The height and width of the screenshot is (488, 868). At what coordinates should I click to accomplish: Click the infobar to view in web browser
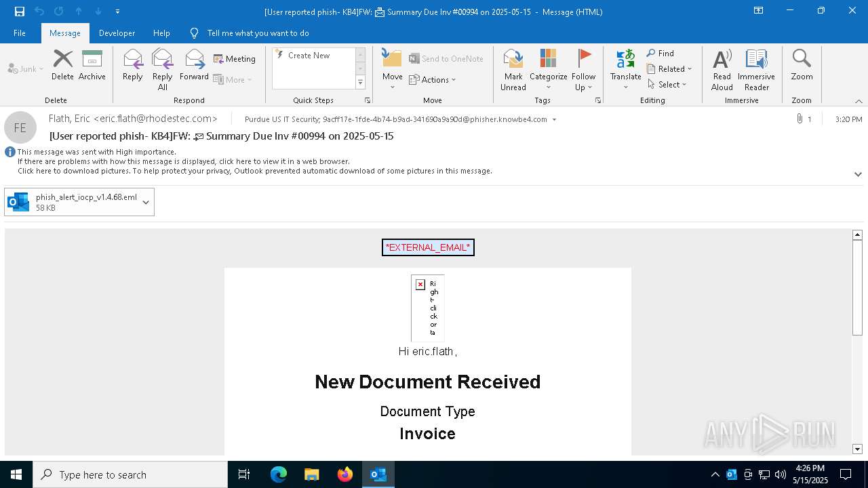click(x=184, y=161)
